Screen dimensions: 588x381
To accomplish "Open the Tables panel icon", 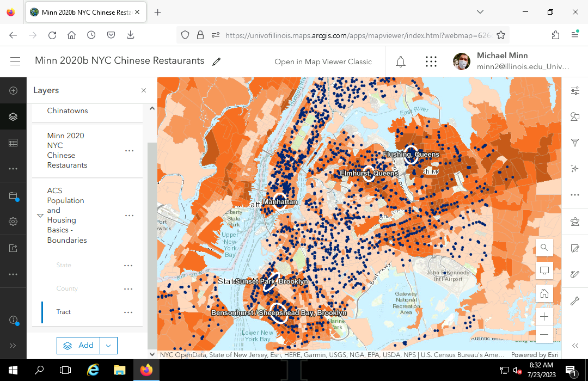I will (x=13, y=143).
